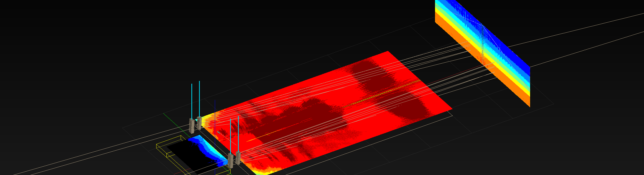Select the leftmost gray loudspeaker array
Viewport: 644px width, 175px height.
(192, 126)
